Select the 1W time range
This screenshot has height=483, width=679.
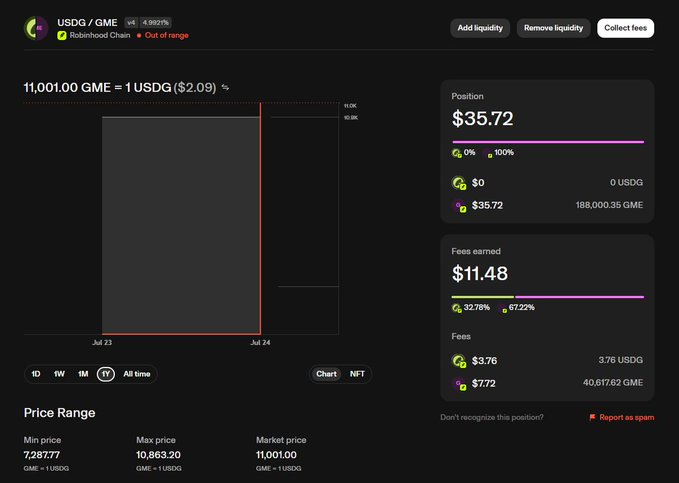point(59,374)
